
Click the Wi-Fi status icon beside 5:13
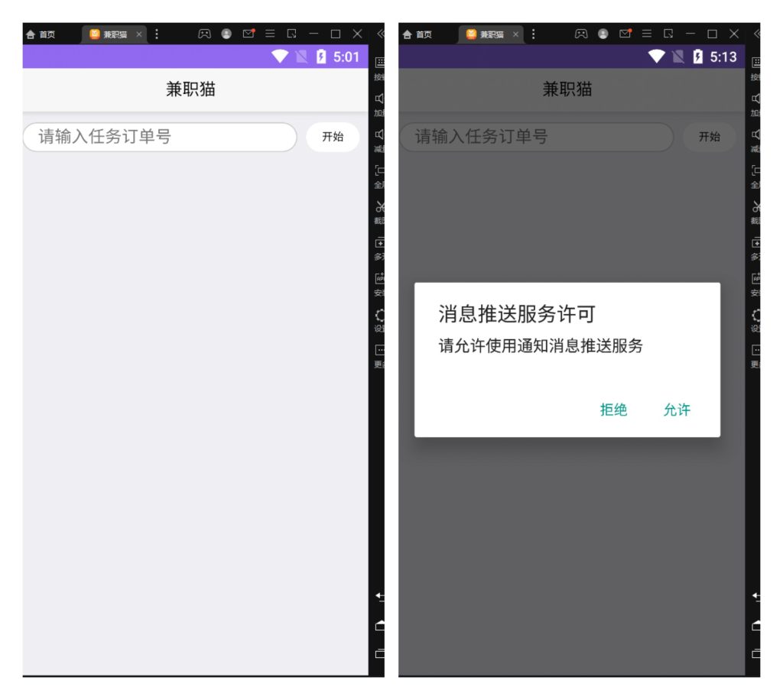coord(657,57)
